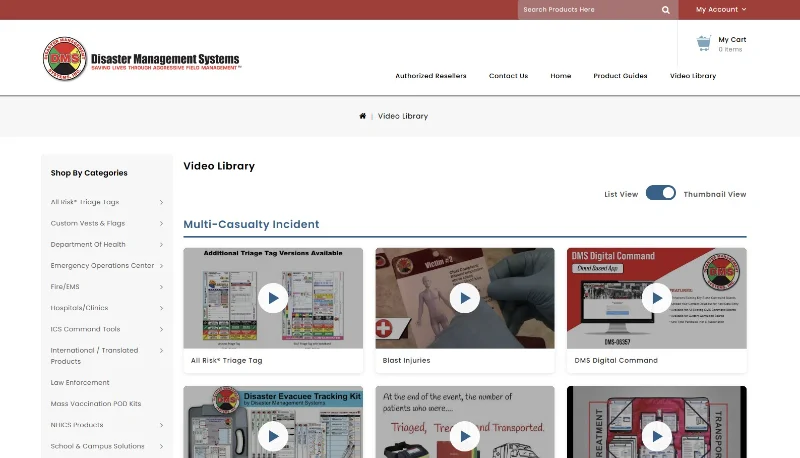This screenshot has height=458, width=800.
Task: Open the Video Library menu item
Action: 693,75
